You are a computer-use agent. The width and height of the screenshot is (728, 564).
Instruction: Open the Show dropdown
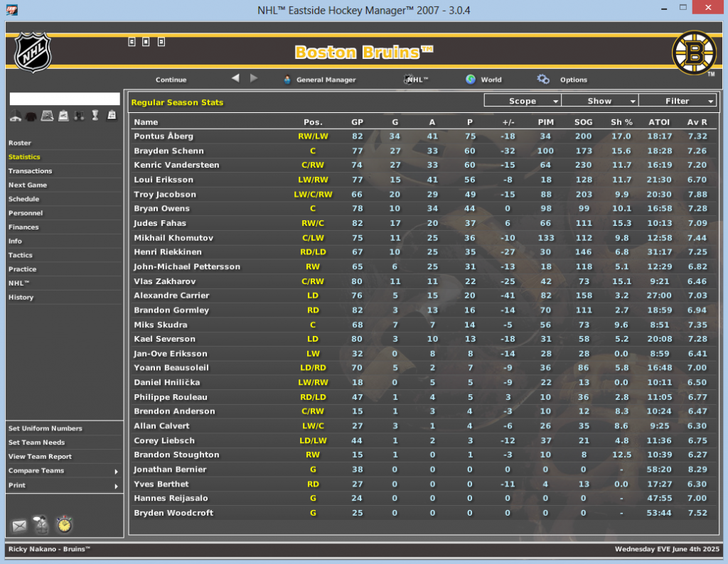click(600, 101)
